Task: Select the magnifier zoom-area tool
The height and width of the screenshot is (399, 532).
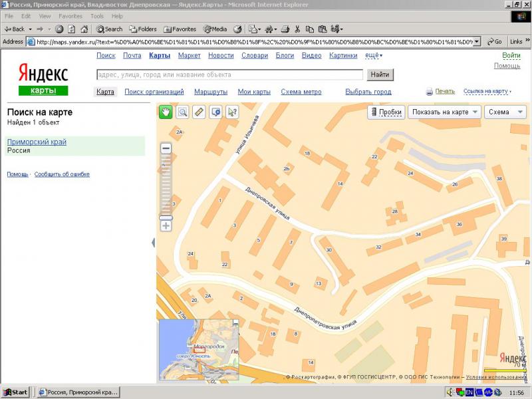Action: (x=182, y=112)
